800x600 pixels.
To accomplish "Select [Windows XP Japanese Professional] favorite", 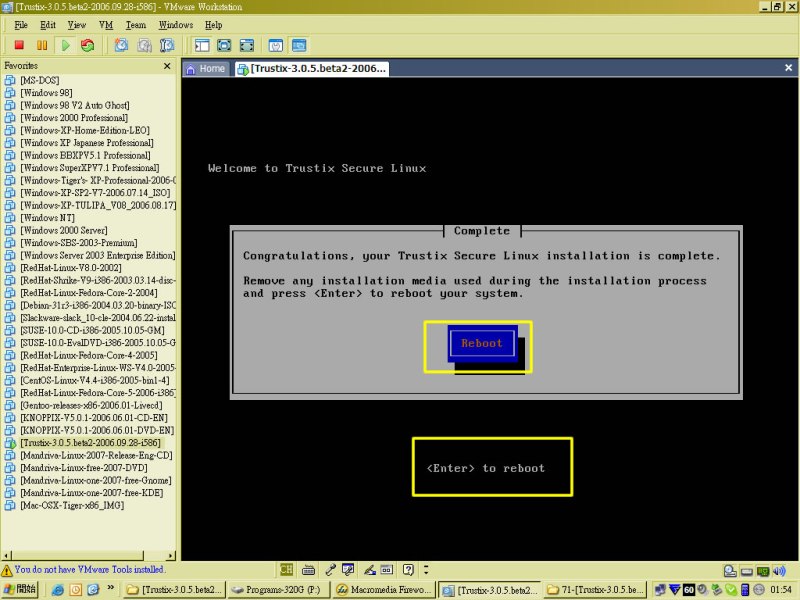I will point(87,143).
